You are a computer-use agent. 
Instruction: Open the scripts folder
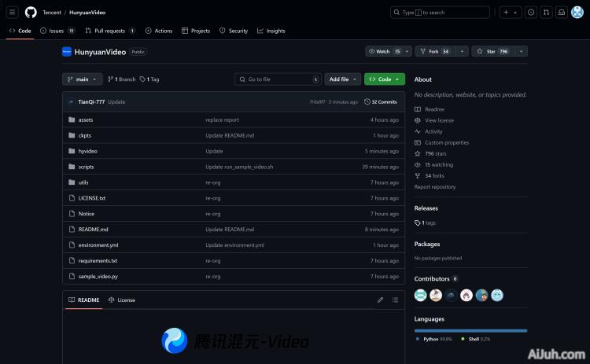click(x=87, y=167)
